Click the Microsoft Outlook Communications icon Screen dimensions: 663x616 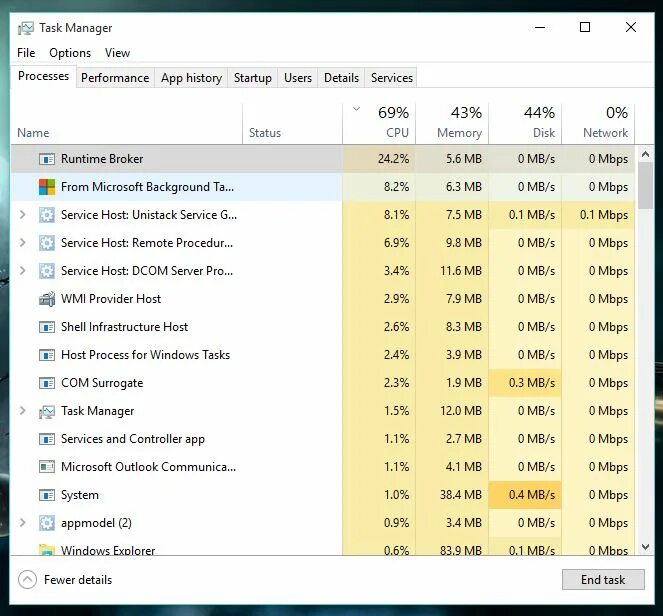pyautogui.click(x=47, y=467)
